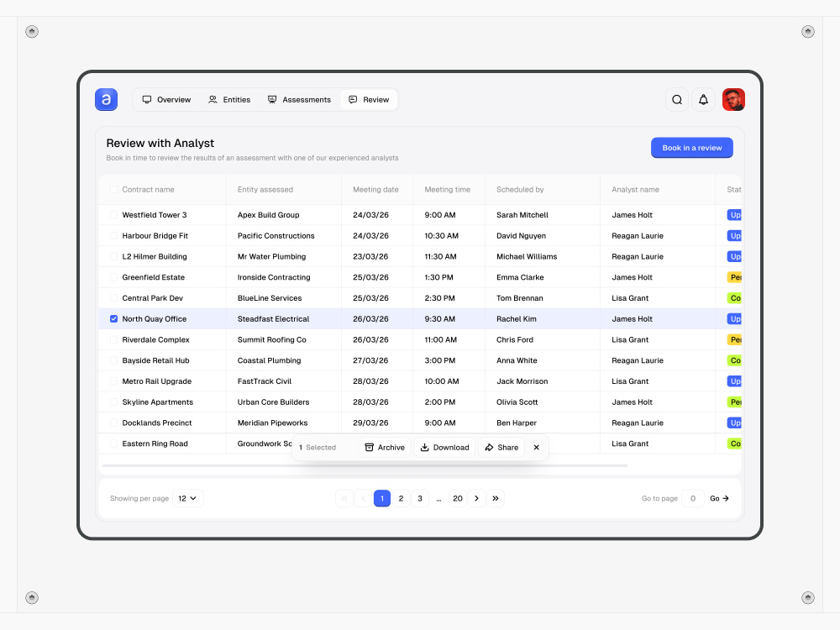The height and width of the screenshot is (630, 840).
Task: Click Summit Roofing Co cell
Action: point(271,339)
